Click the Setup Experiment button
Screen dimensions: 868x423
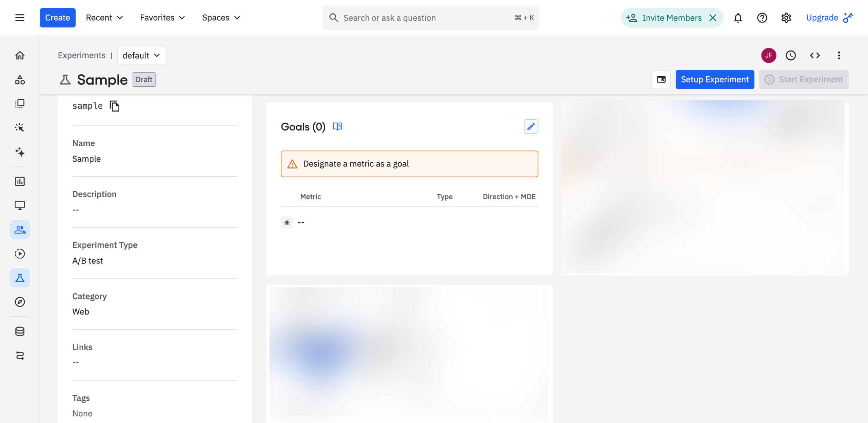(x=715, y=79)
